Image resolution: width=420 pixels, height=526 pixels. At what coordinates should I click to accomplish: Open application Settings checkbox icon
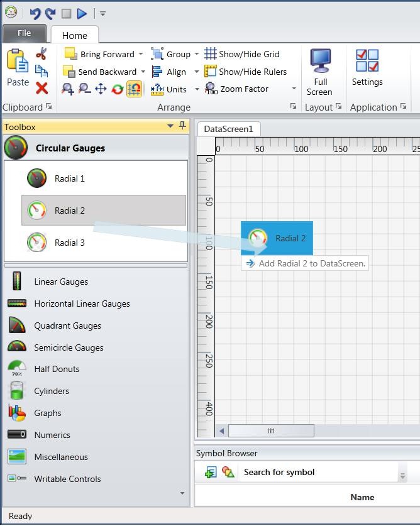pyautogui.click(x=367, y=61)
